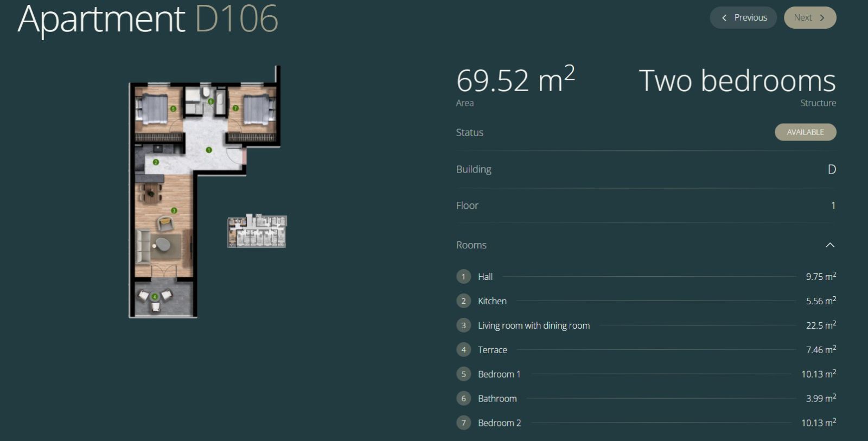Click the 5.56 m² kitchen area value
The image size is (868, 441).
point(821,301)
